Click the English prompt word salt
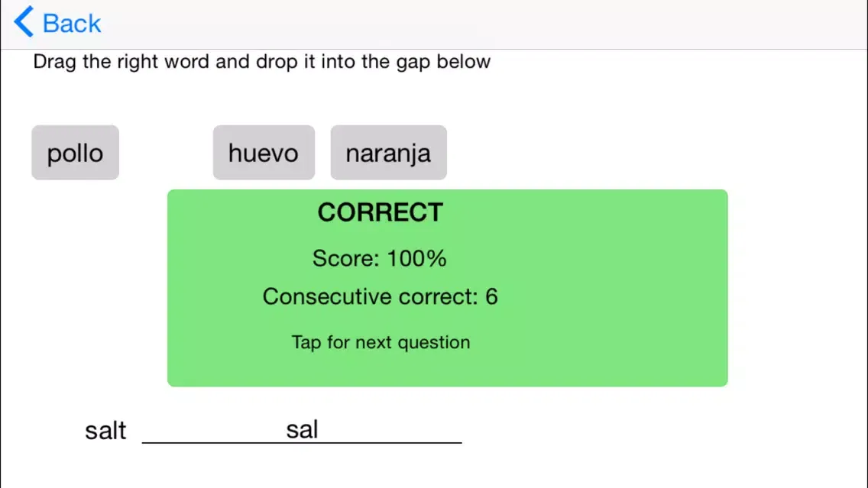868x488 pixels. [105, 431]
